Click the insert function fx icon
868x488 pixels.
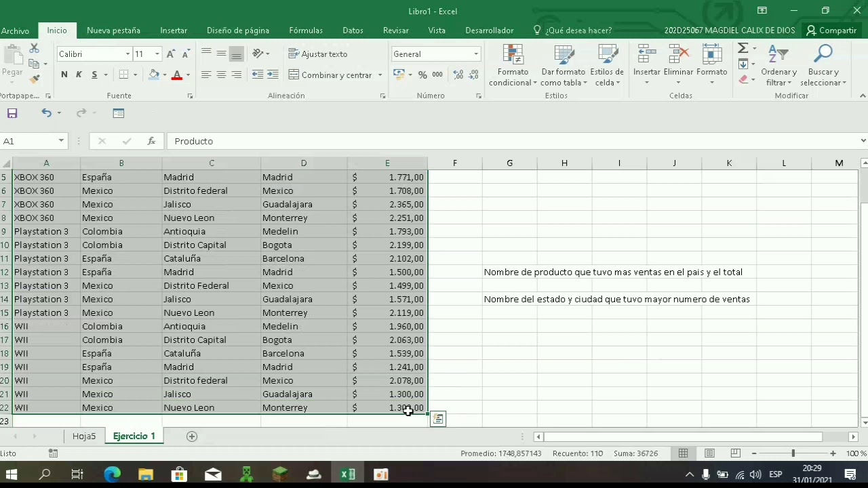(151, 141)
